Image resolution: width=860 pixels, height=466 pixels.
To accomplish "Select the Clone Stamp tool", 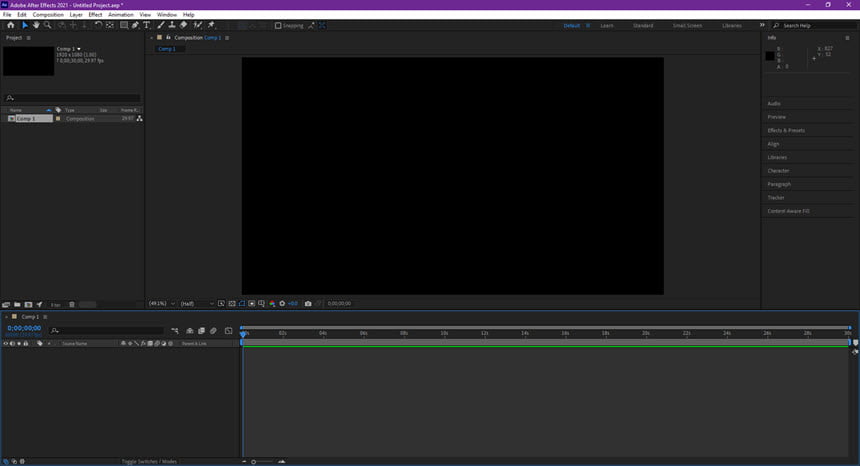I will pos(172,25).
